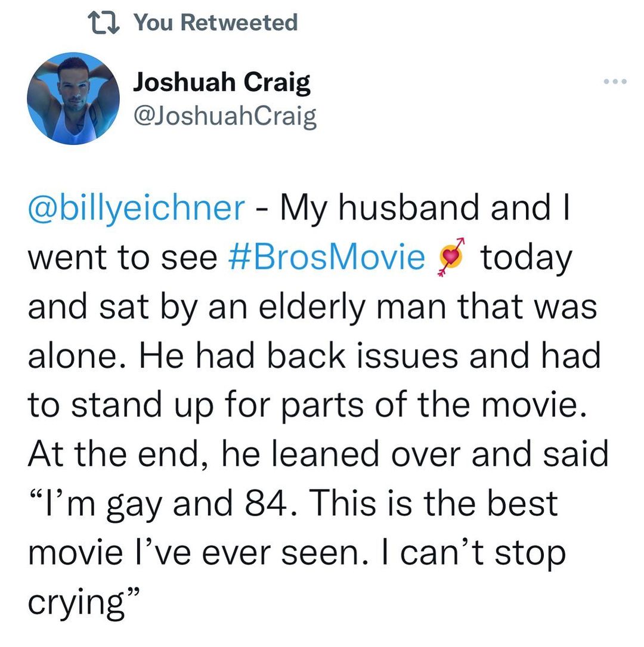Click the word "today" in the tweet
This screenshot has height=647, width=644.
[526, 258]
